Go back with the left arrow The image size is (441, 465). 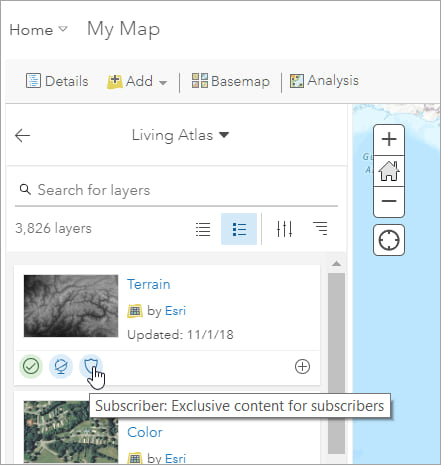[23, 136]
